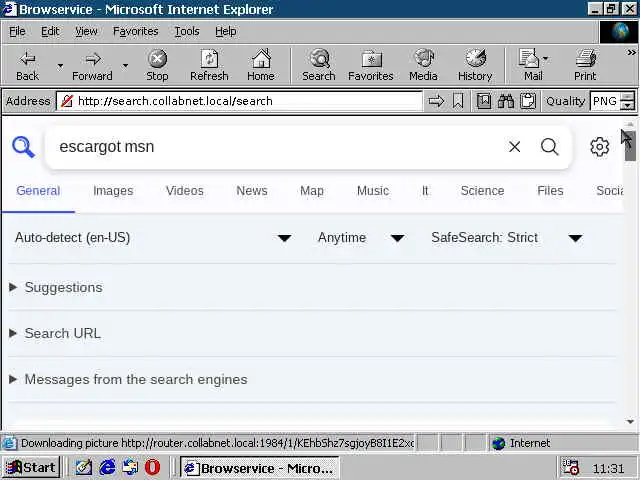This screenshot has height=480, width=640.
Task: Submit search with the magnifier button
Action: [x=549, y=147]
